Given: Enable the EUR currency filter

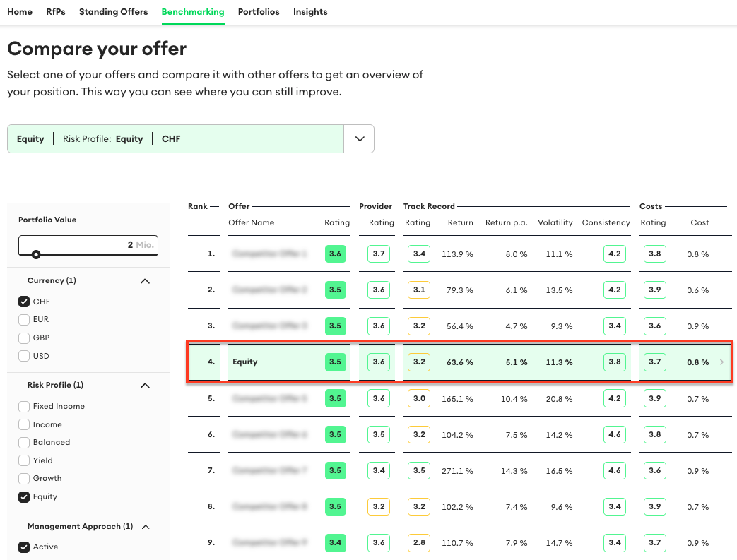Looking at the screenshot, I should click(24, 320).
